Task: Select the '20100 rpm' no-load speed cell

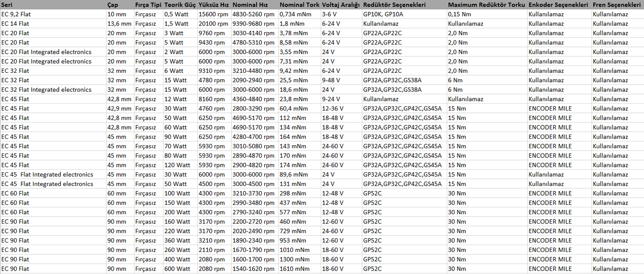Action: [x=214, y=23]
